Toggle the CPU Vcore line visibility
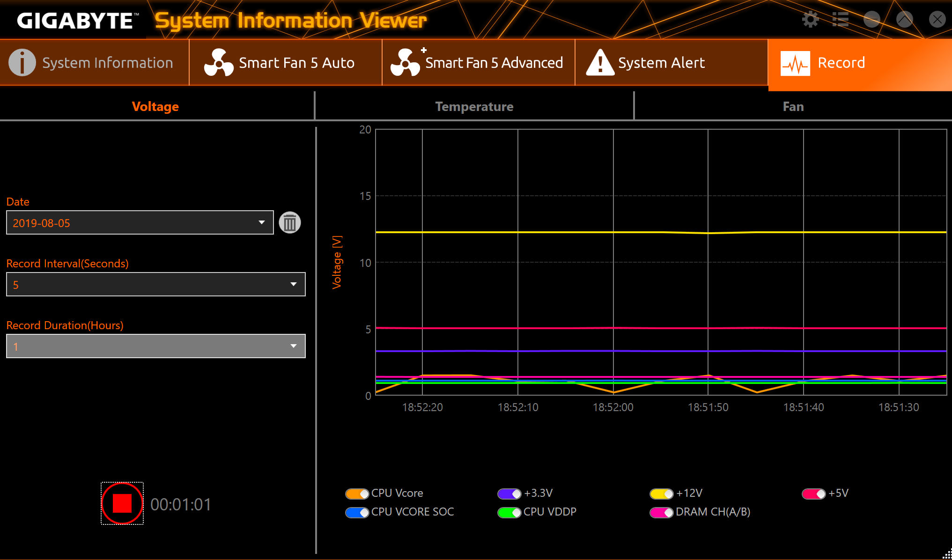This screenshot has height=560, width=952. [x=357, y=494]
